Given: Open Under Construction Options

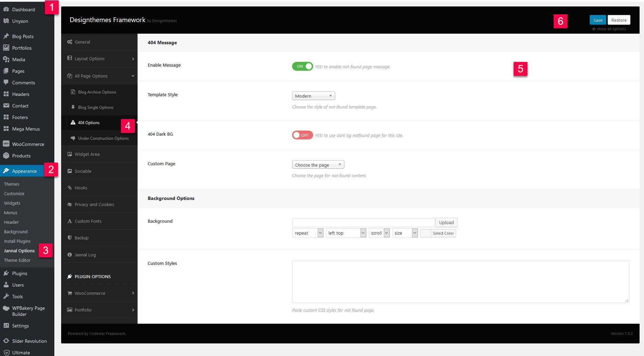Looking at the screenshot, I should (x=101, y=138).
